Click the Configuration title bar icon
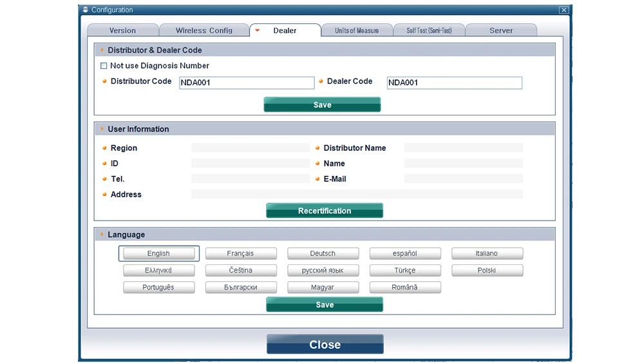 point(85,10)
